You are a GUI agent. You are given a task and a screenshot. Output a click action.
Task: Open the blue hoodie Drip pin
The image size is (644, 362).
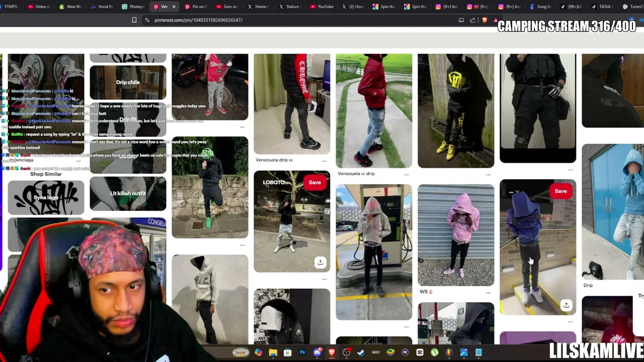pos(613,212)
